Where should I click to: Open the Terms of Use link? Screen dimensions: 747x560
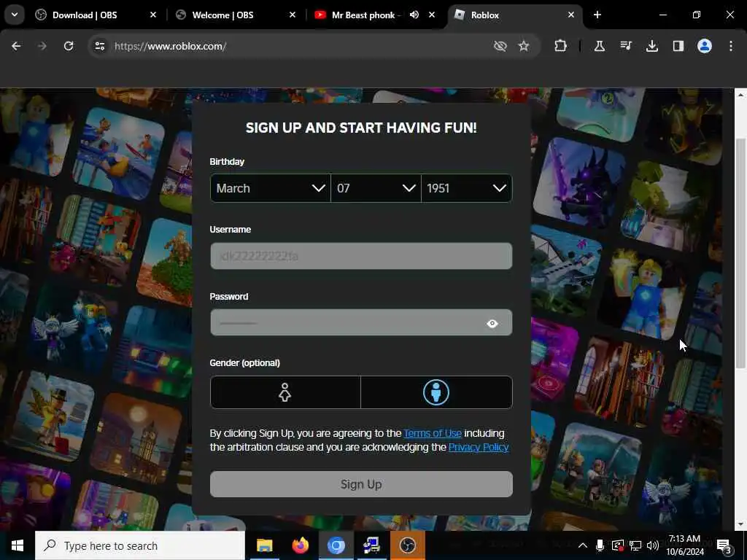pyautogui.click(x=433, y=433)
